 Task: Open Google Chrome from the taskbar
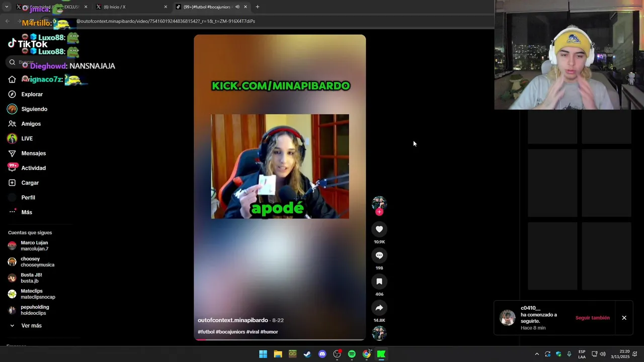pyautogui.click(x=367, y=354)
